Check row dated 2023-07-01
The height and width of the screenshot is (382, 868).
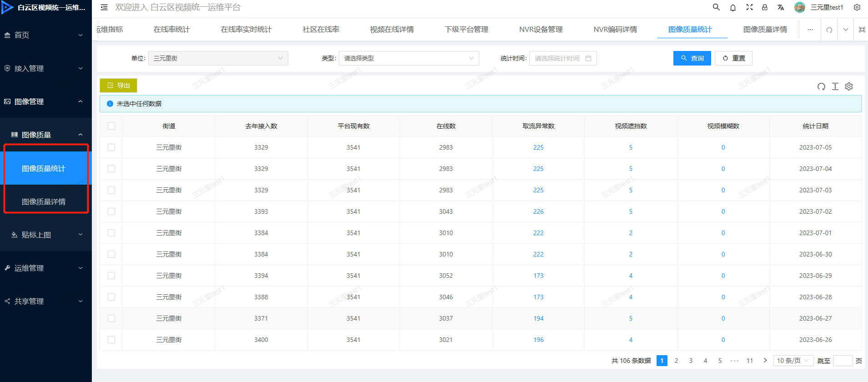[111, 233]
